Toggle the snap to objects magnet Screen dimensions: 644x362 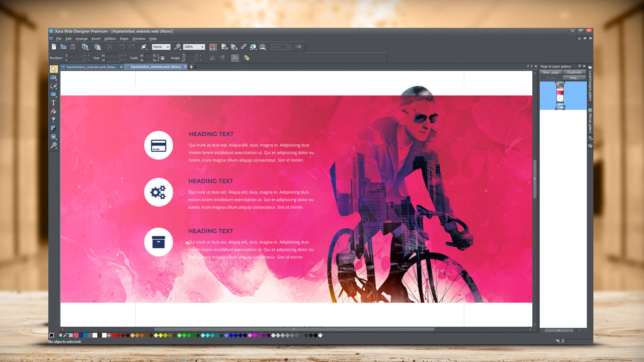[x=213, y=46]
